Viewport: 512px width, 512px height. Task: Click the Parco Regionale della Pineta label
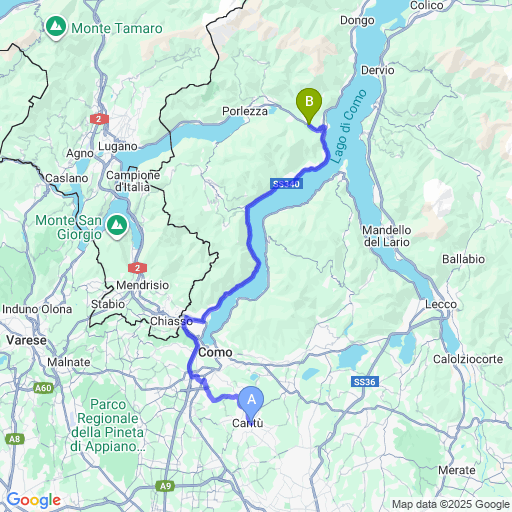[x=108, y=425]
